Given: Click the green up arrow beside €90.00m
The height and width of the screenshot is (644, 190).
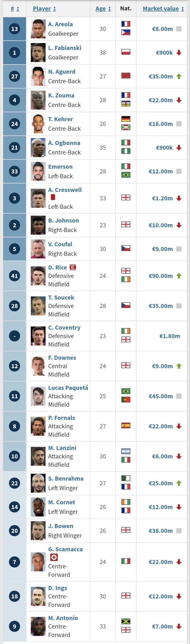Looking at the screenshot, I should coord(179,276).
